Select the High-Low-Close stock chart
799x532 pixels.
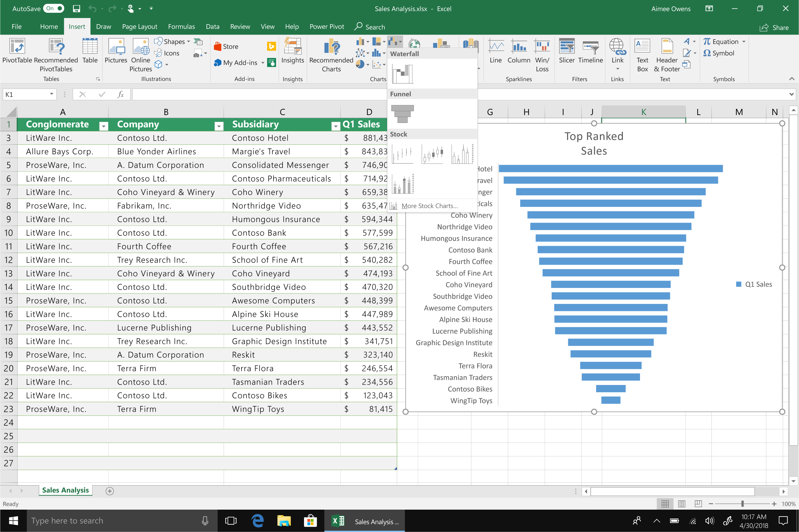[x=403, y=154]
